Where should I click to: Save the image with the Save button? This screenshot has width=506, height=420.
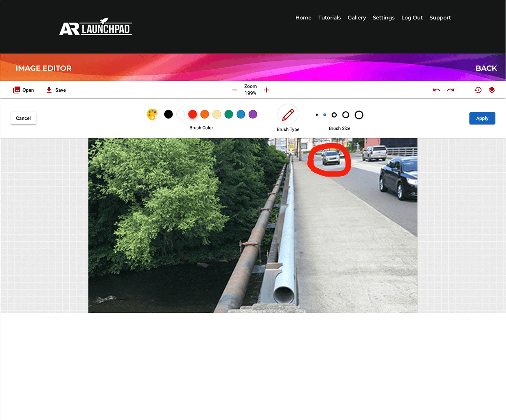(56, 90)
